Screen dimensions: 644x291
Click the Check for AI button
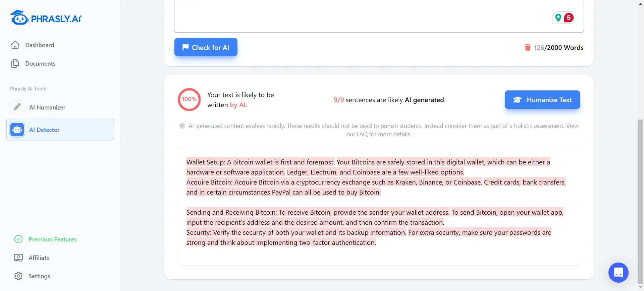coord(206,47)
